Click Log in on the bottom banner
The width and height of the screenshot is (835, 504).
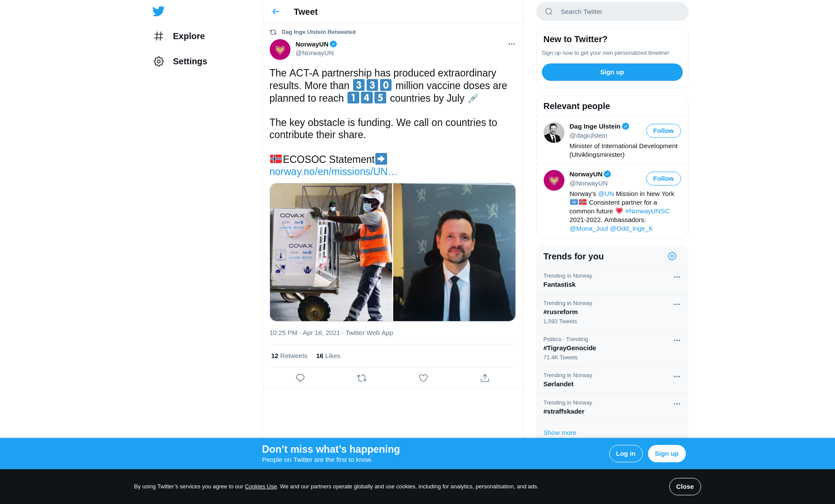coord(625,454)
